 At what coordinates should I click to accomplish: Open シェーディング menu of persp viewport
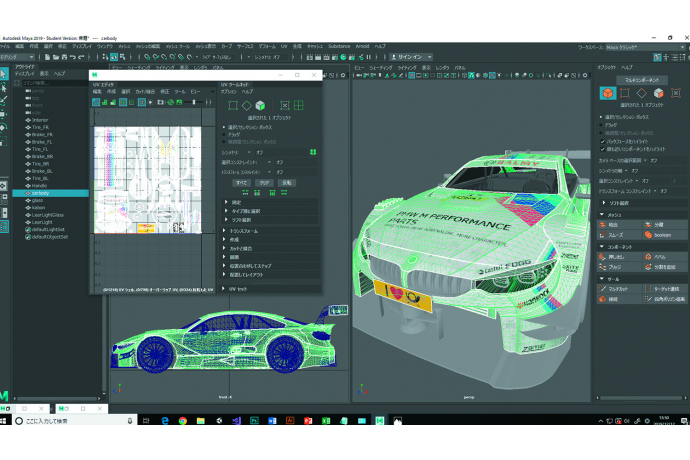tap(381, 68)
